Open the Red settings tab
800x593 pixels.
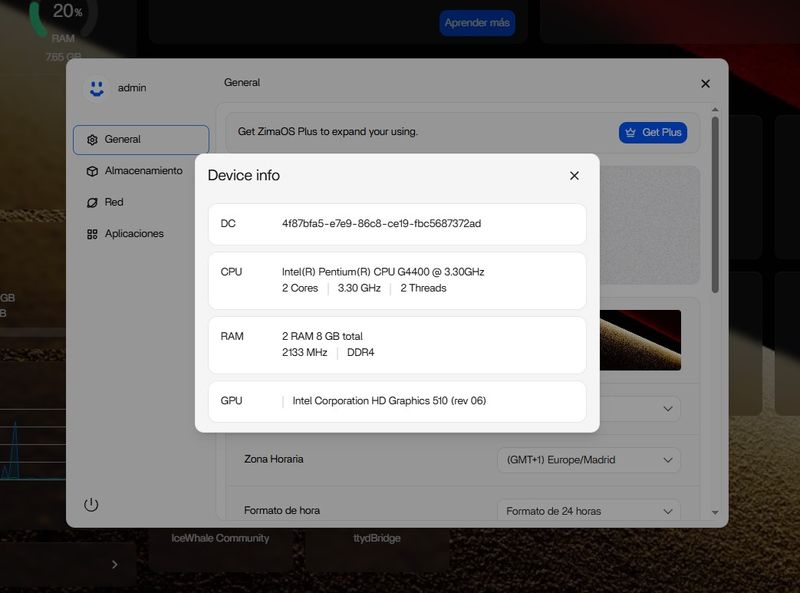[x=141, y=203]
